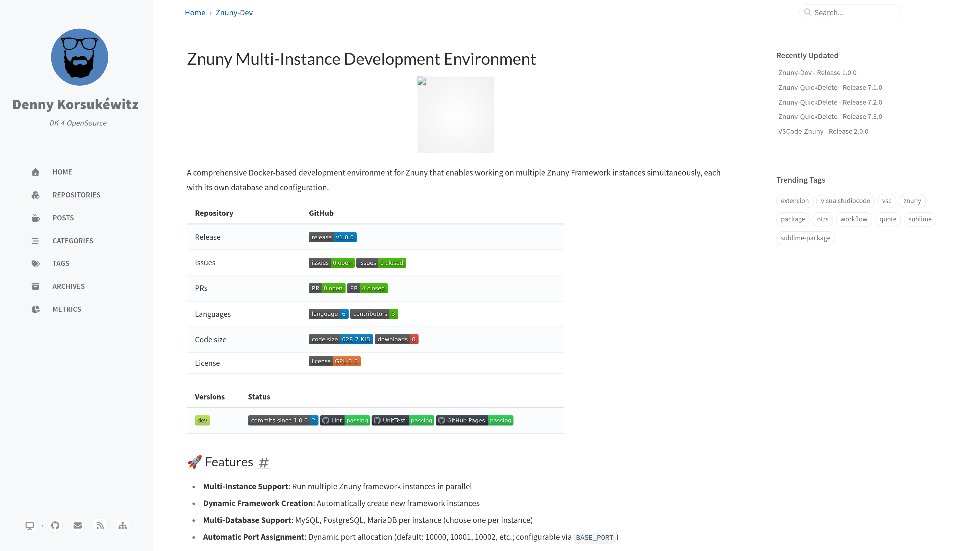Click the PR 0 open badge
Image resolution: width=980 pixels, height=551 pixels.
pos(327,288)
